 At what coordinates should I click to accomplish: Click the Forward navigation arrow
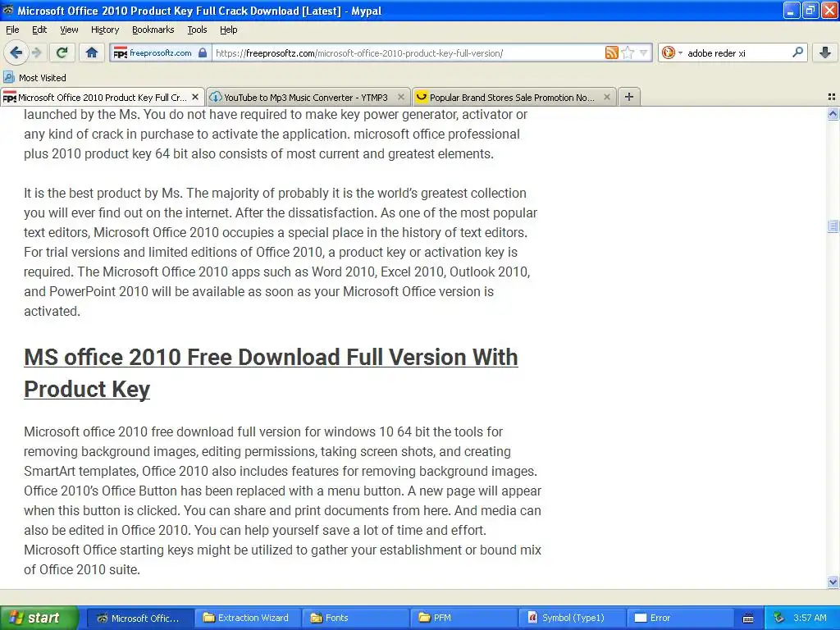click(36, 52)
